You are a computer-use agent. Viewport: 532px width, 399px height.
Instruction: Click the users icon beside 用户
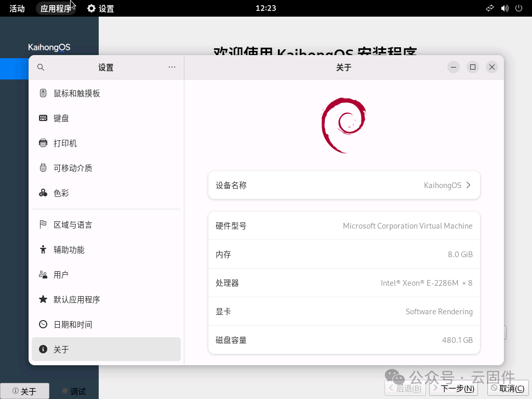point(43,274)
